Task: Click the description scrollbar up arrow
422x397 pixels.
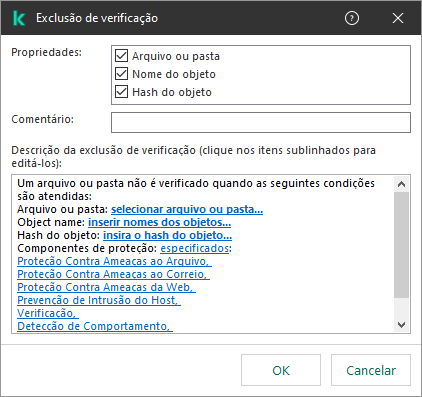Action: [402, 184]
